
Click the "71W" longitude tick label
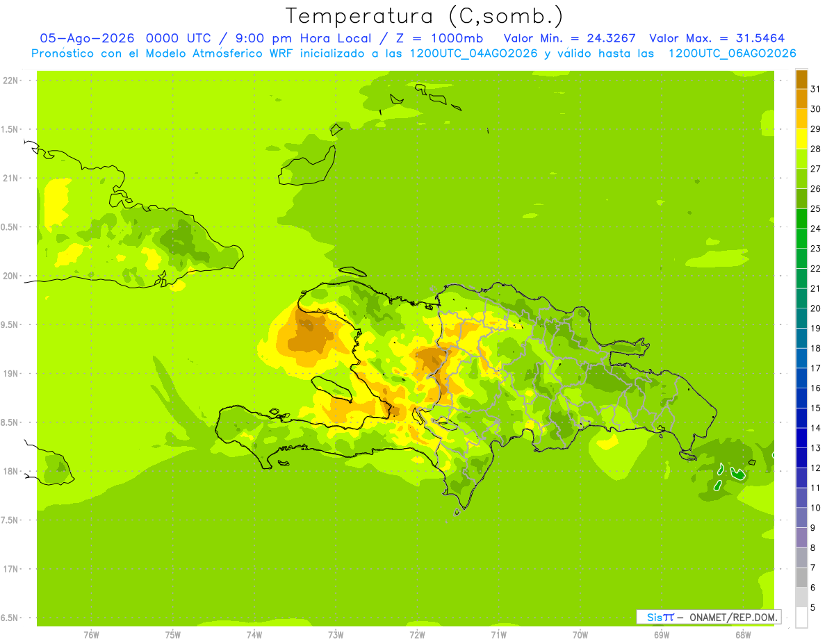click(498, 635)
